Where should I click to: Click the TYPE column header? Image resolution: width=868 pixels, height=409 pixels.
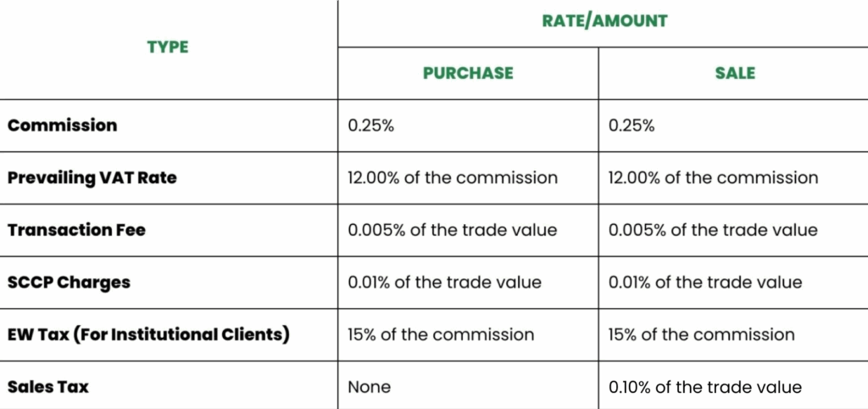pos(169,47)
